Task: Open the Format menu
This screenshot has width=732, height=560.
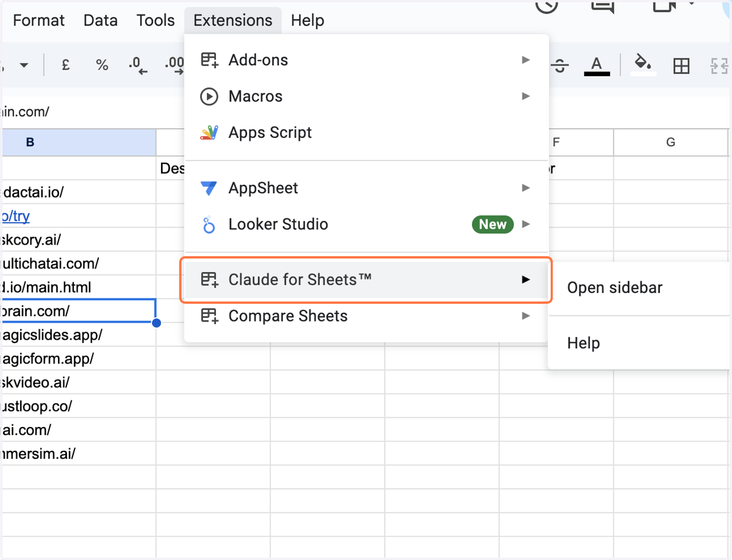Action: (x=38, y=20)
